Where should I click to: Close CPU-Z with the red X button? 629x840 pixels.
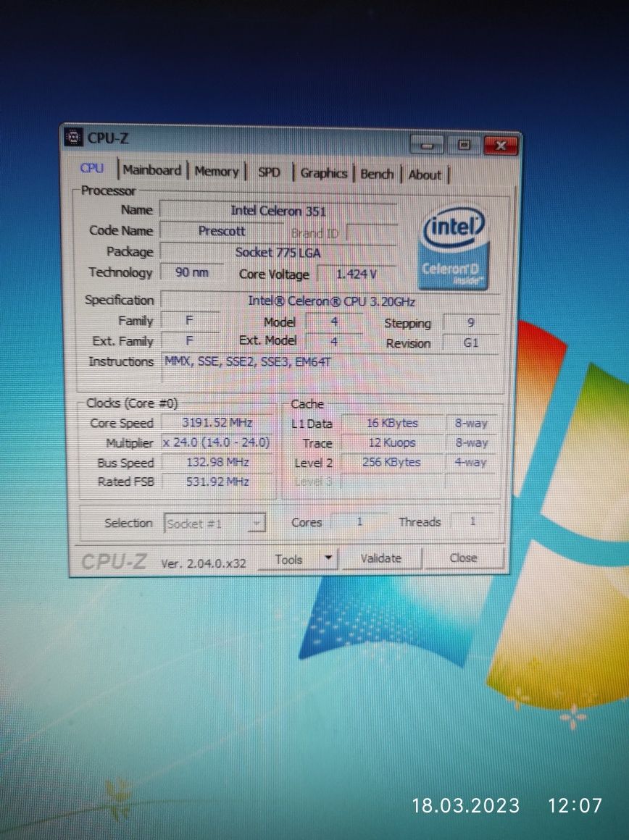500,145
